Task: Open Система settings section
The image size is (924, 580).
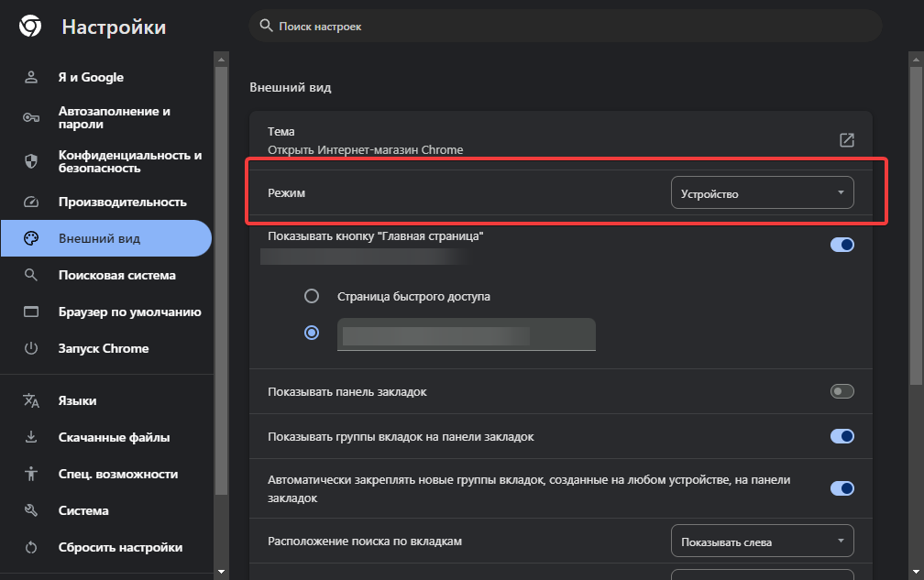Action: pyautogui.click(x=106, y=510)
